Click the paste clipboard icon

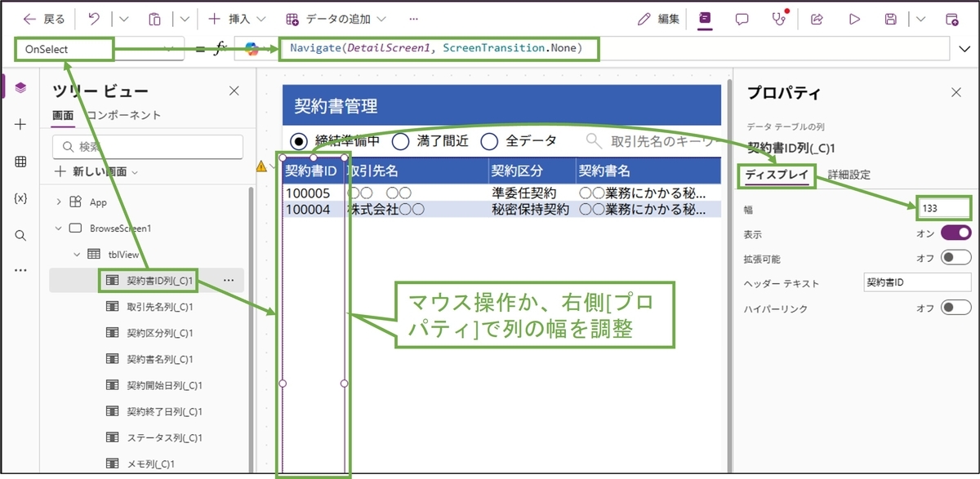coord(154,19)
